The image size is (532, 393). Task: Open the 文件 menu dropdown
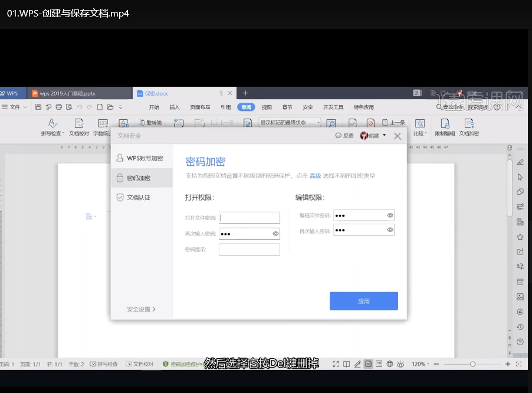(15, 107)
